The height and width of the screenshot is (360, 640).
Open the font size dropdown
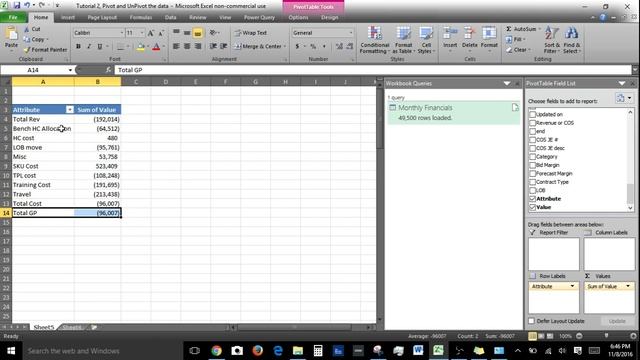142,33
